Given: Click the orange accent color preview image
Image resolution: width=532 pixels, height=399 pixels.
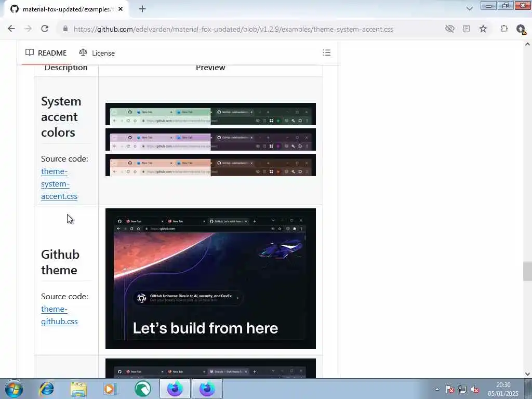Looking at the screenshot, I should click(x=210, y=165).
